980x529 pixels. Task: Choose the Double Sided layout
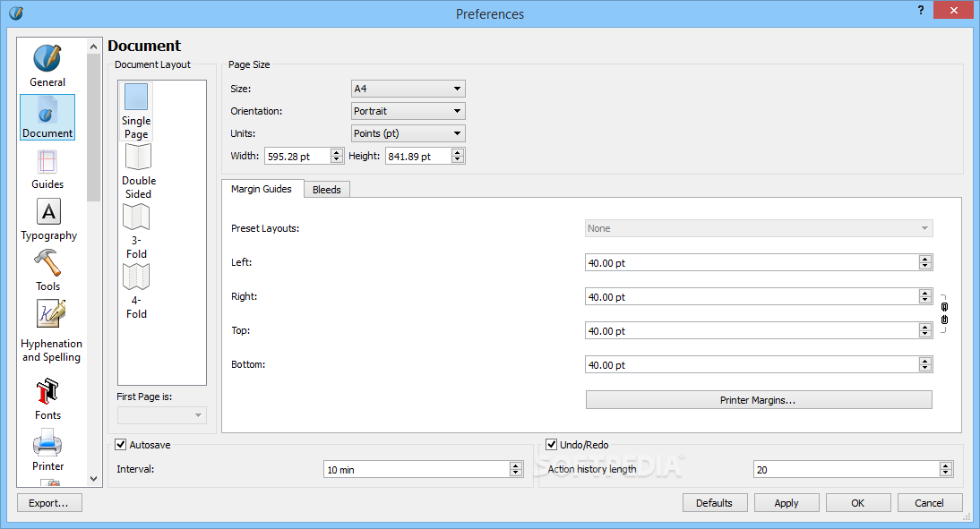coord(138,171)
